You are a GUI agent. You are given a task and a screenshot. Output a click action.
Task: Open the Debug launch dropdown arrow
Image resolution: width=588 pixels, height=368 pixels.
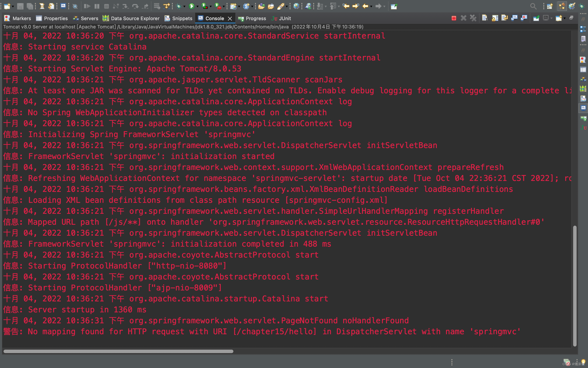click(x=184, y=7)
